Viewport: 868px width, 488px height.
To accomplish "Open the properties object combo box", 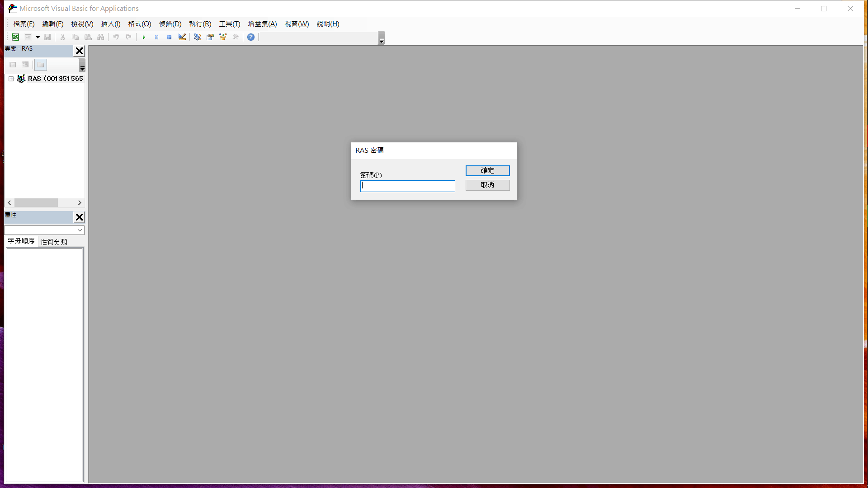I will click(x=44, y=230).
